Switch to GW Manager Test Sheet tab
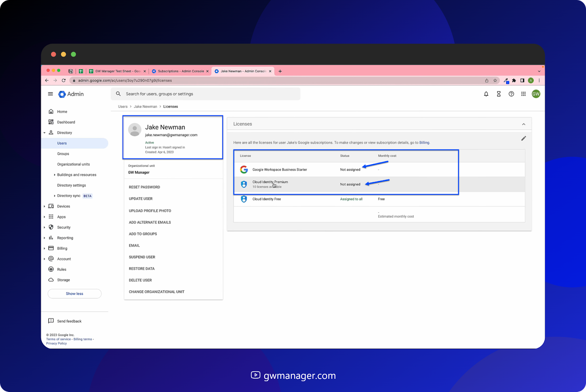This screenshot has width=586, height=392. [117, 71]
